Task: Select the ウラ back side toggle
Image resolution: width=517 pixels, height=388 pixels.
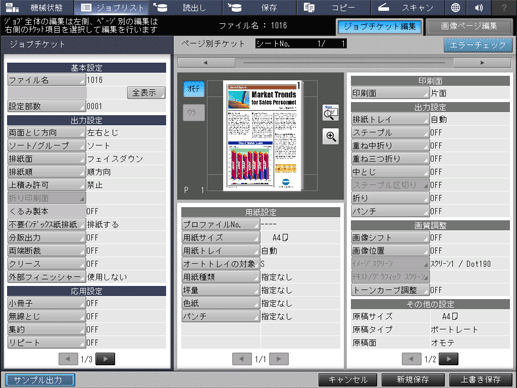Action: [x=194, y=113]
